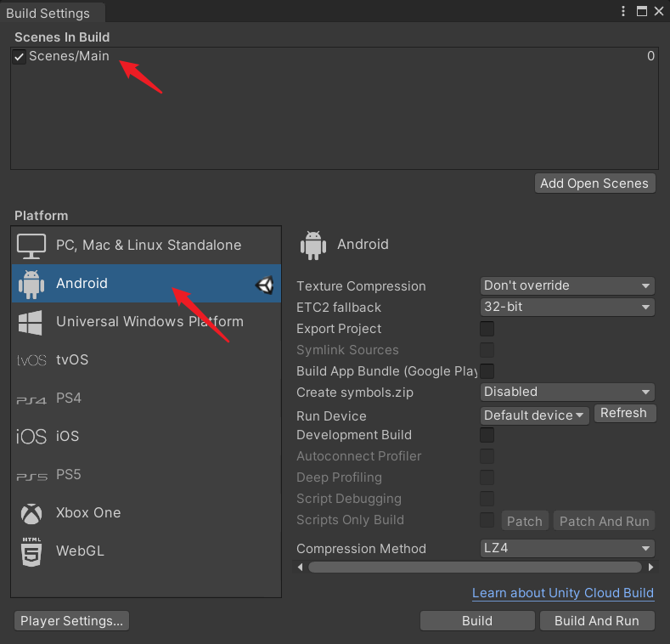The height and width of the screenshot is (644, 670).
Task: Select the iOS platform
Action: pyautogui.click(x=146, y=436)
